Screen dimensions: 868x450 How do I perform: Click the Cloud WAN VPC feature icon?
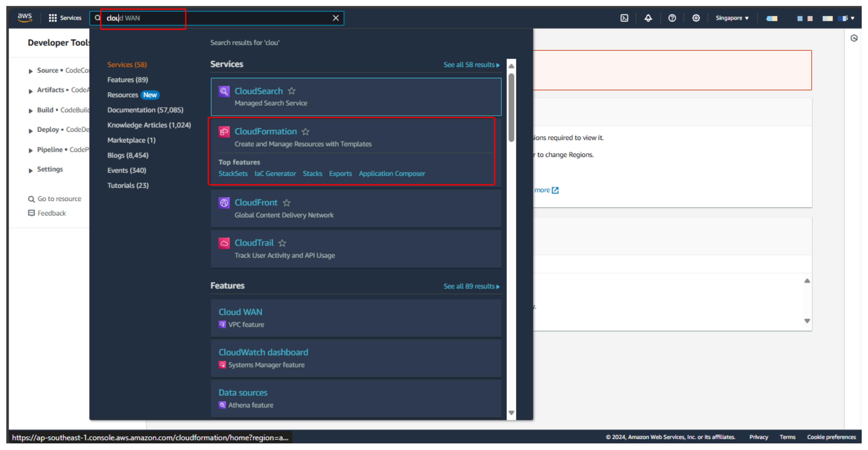tap(222, 325)
